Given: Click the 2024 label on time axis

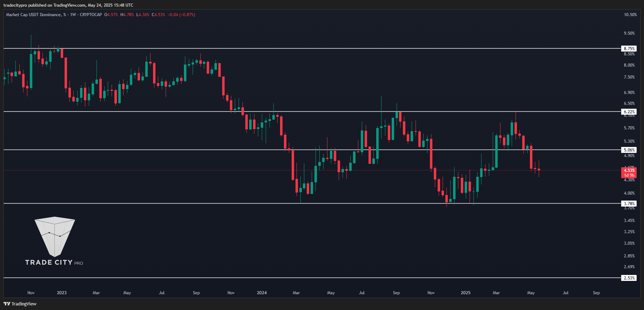Looking at the screenshot, I should click(x=262, y=293).
